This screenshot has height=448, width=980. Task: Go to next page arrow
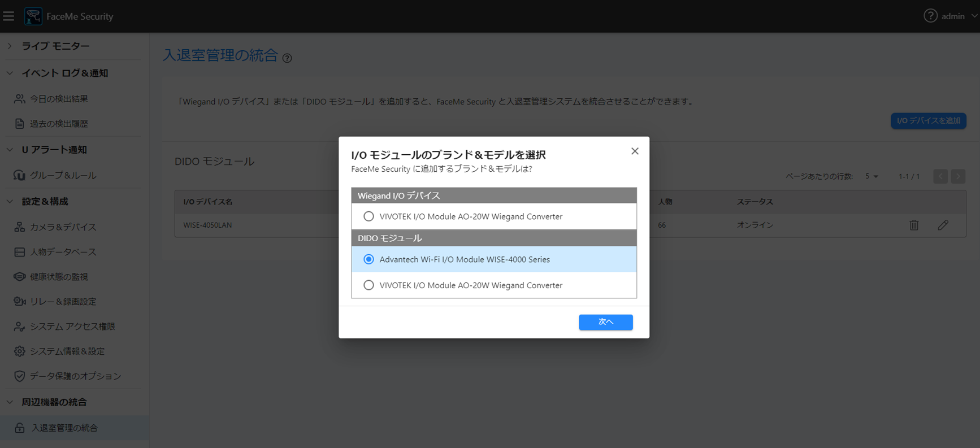click(958, 176)
